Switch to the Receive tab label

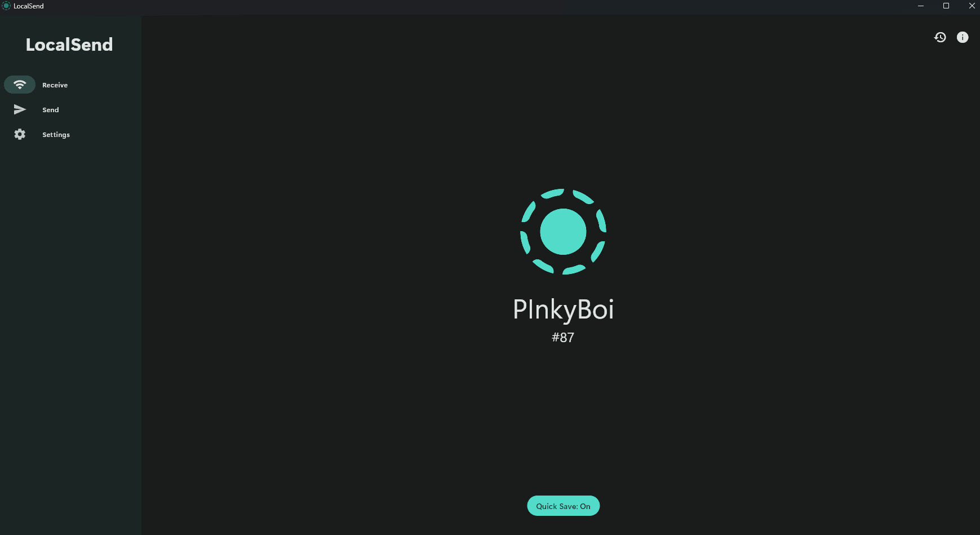click(55, 85)
